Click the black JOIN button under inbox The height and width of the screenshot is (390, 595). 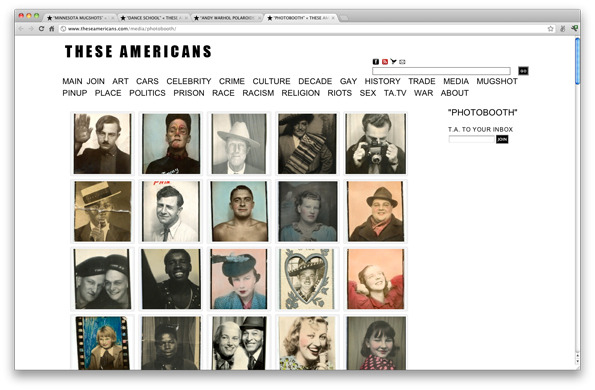pyautogui.click(x=502, y=139)
